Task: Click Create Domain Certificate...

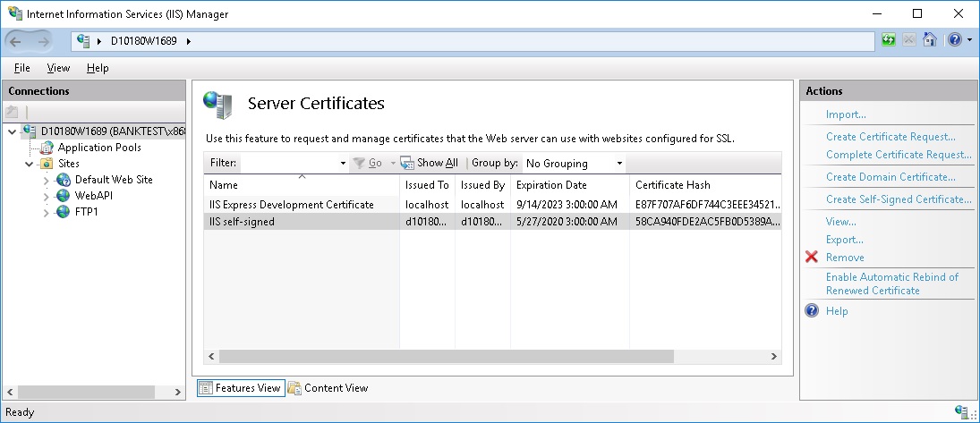Action: pyautogui.click(x=891, y=177)
